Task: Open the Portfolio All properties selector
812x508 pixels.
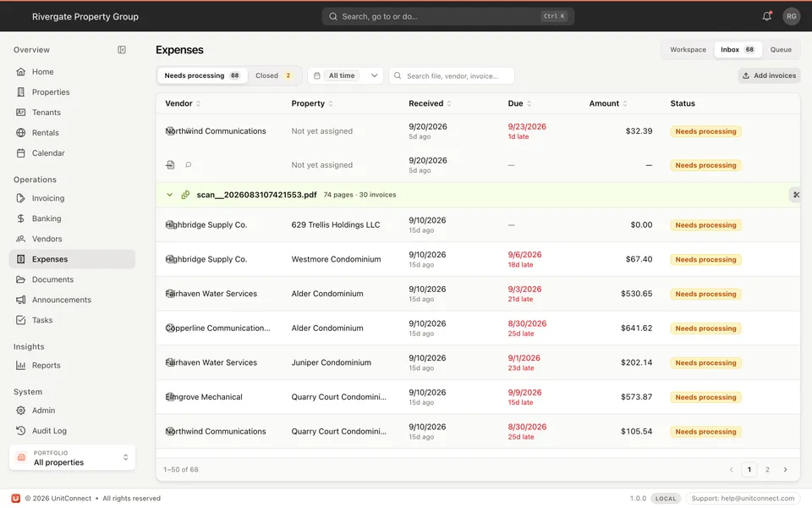Action: click(72, 458)
